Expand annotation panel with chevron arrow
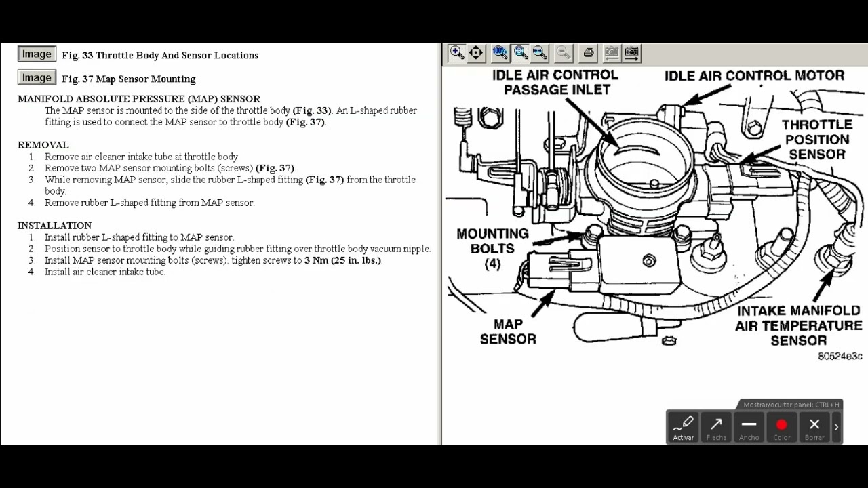 836,427
